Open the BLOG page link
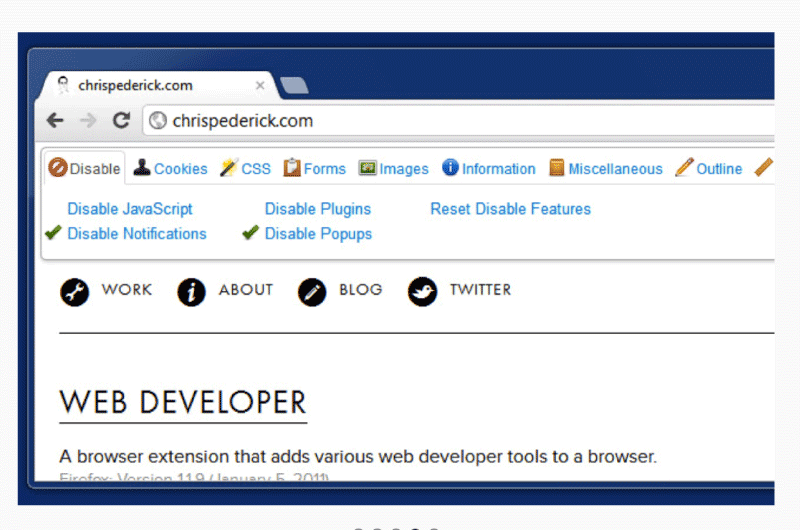This screenshot has width=800, height=530. pos(361,290)
